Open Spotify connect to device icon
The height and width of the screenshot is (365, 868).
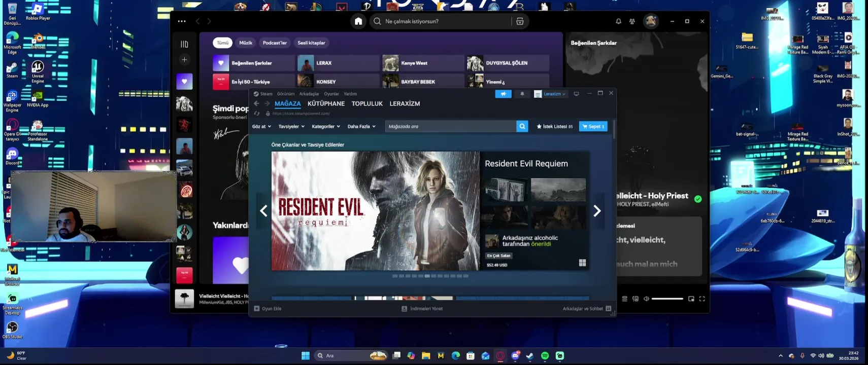click(x=636, y=299)
